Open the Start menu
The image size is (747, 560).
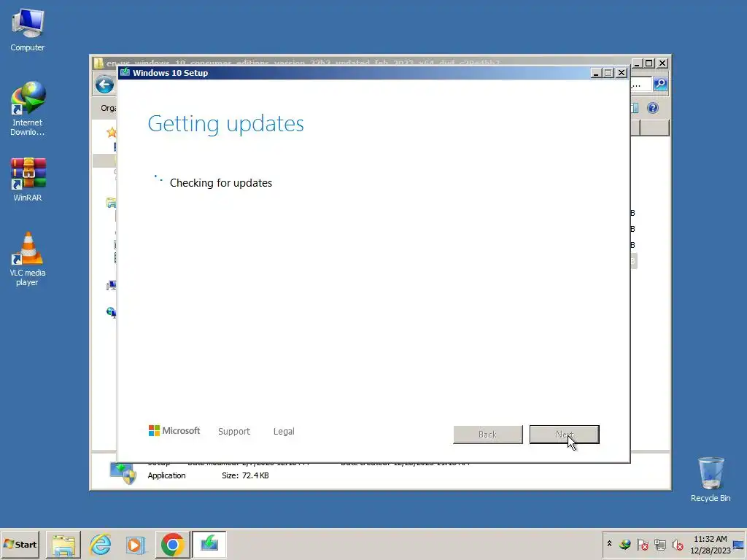pyautogui.click(x=20, y=544)
